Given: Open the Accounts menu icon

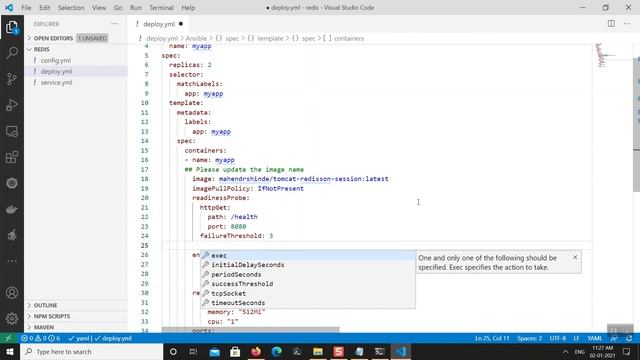Looking at the screenshot, I should click(x=12, y=293).
